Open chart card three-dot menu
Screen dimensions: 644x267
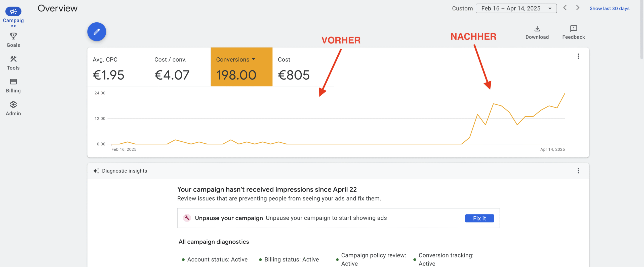pyautogui.click(x=578, y=56)
